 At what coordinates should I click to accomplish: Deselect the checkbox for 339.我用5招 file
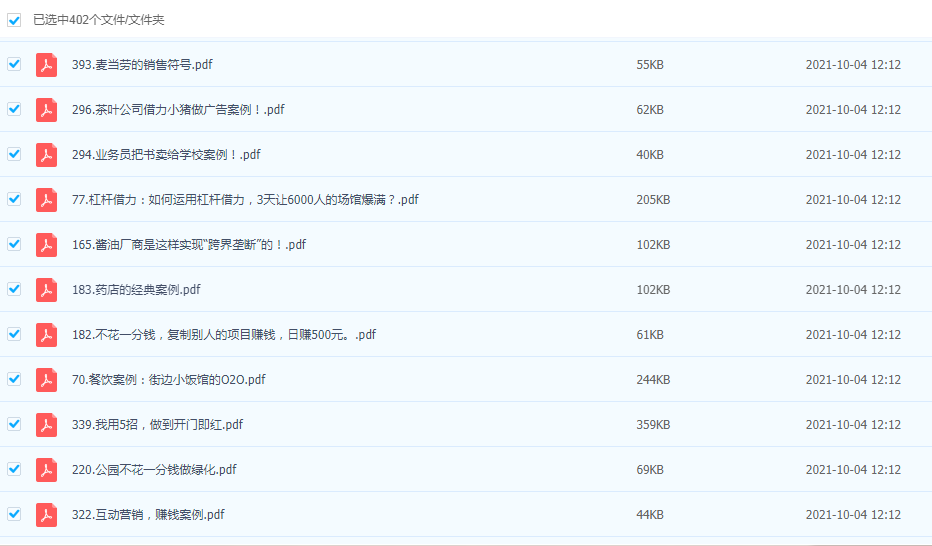coord(14,424)
